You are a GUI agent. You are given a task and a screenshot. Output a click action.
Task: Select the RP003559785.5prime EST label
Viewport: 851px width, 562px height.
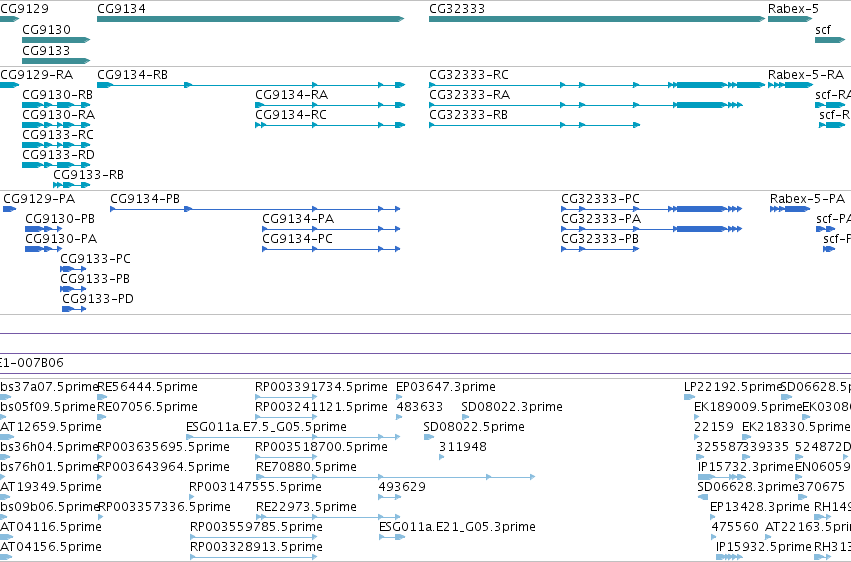(256, 527)
